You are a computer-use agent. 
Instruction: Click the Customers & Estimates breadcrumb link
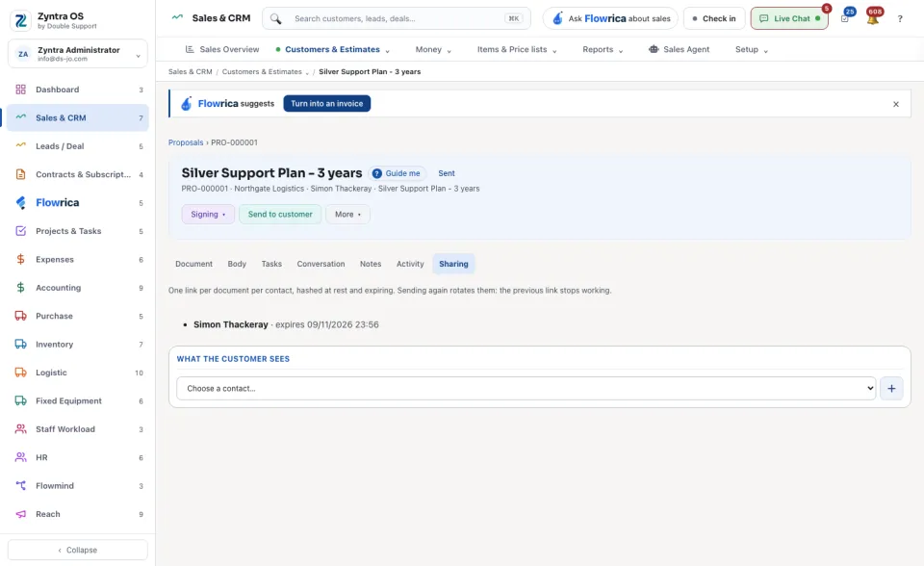[x=262, y=72]
